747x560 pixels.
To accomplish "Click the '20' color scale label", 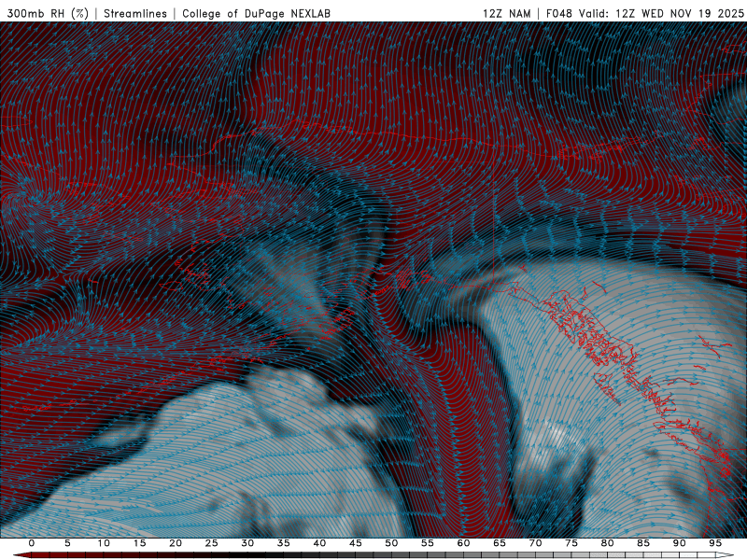I will click(x=176, y=543).
